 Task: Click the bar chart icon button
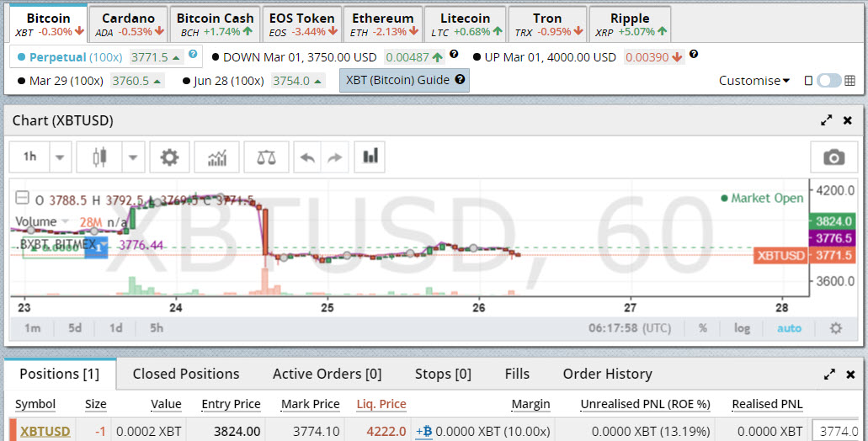[370, 157]
